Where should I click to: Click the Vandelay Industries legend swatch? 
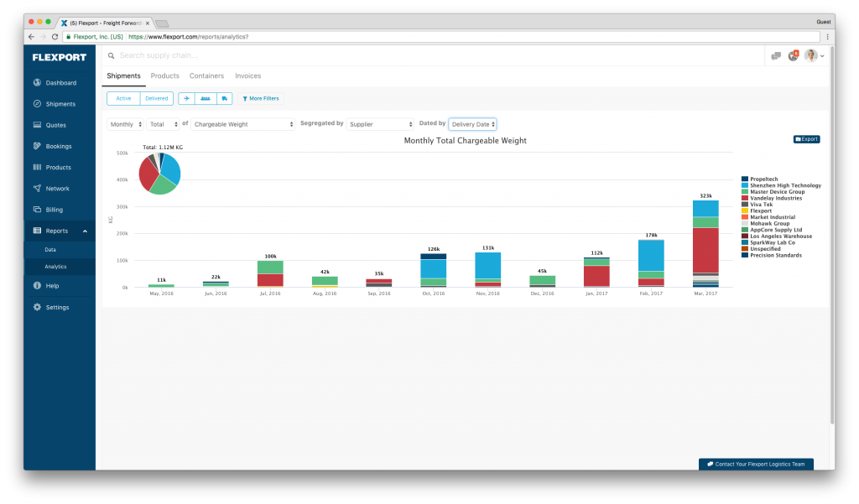pos(745,198)
